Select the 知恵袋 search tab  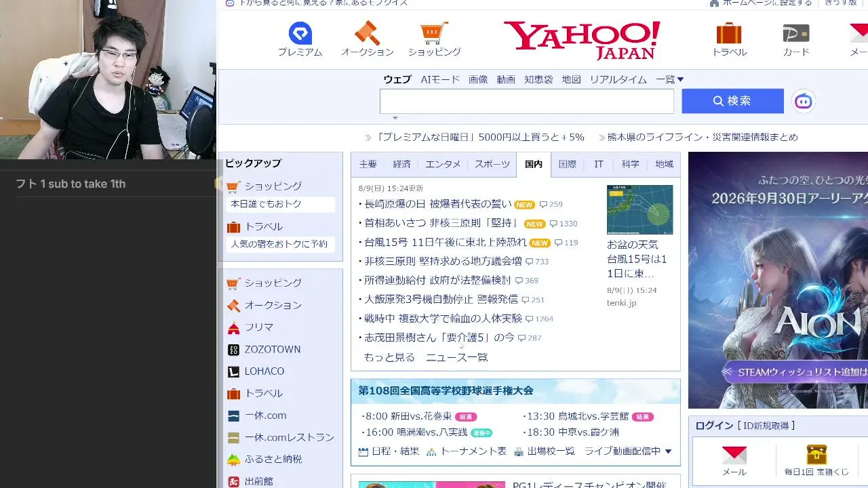538,79
